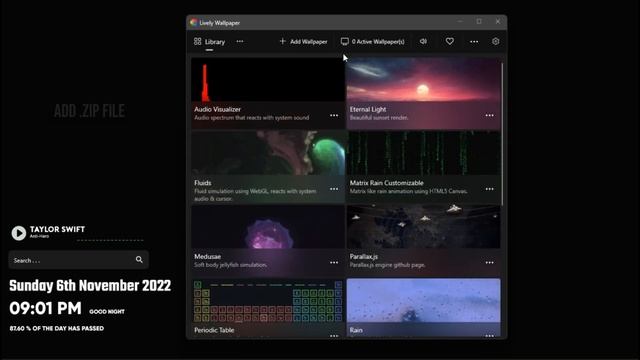This screenshot has width=640, height=360.
Task: Select the Fluids wallpaper thumbnail
Action: click(268, 153)
